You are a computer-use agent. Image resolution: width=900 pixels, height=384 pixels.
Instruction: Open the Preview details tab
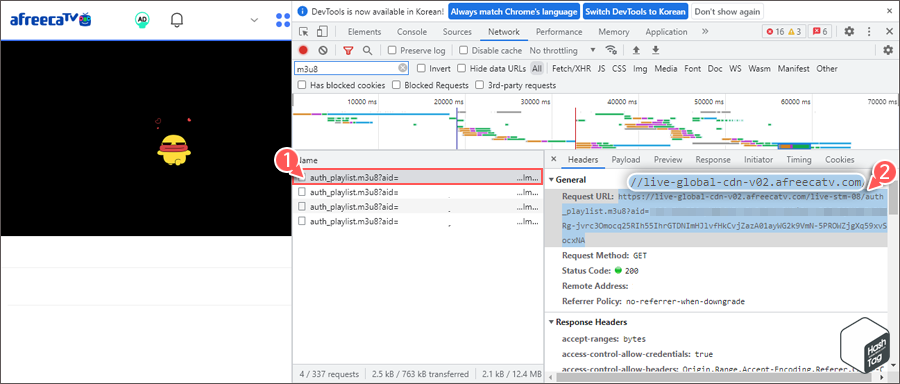668,160
